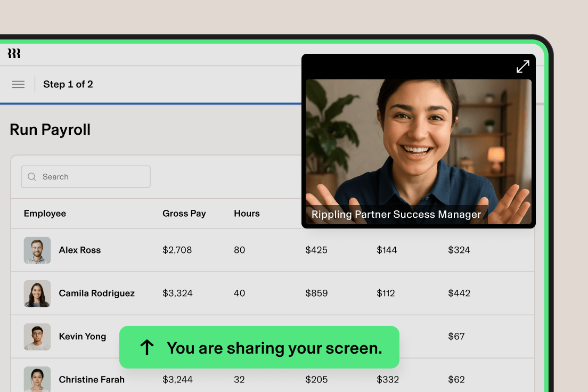Image resolution: width=588 pixels, height=392 pixels.
Task: Open Alex Ross's profile photo
Action: (37, 250)
